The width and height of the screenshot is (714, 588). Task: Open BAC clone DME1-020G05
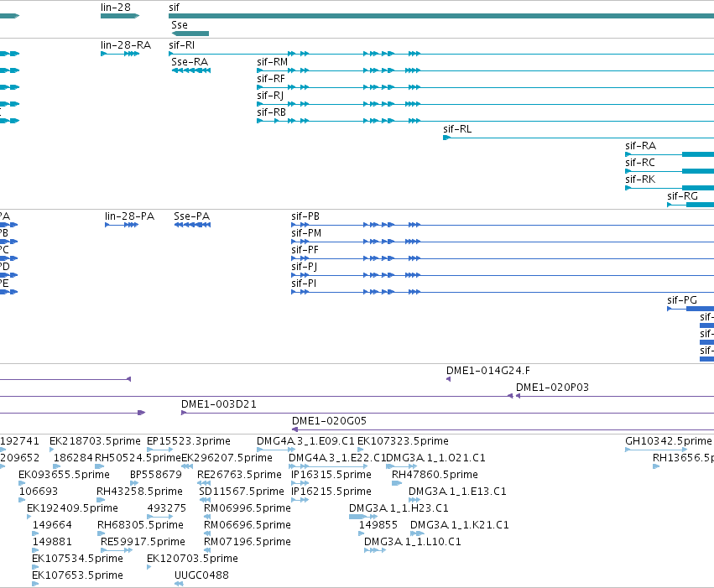pyautogui.click(x=329, y=421)
